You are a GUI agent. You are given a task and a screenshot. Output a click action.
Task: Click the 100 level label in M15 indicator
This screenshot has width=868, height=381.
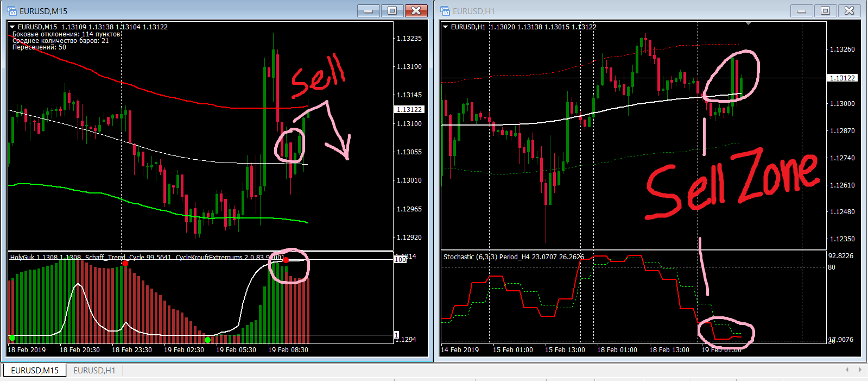pos(400,260)
